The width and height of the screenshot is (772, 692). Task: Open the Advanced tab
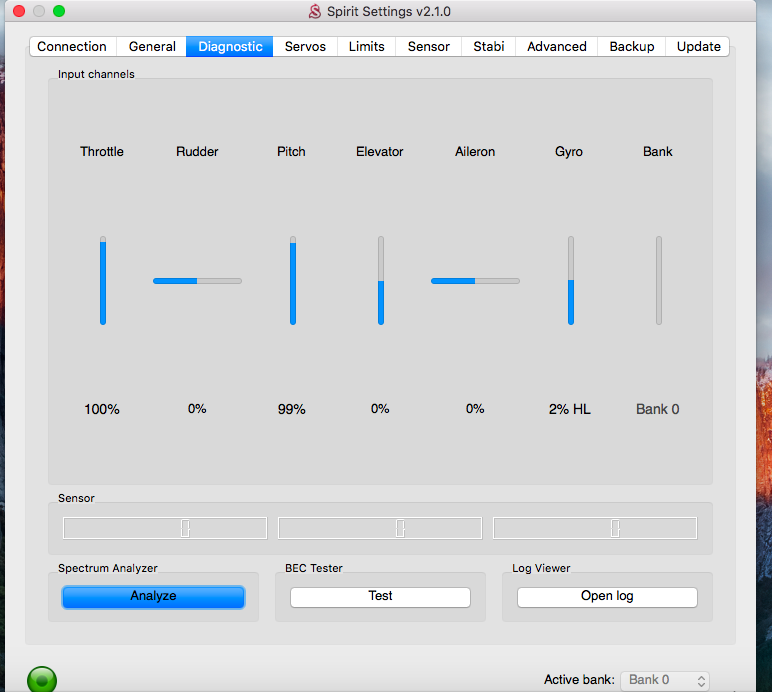556,46
